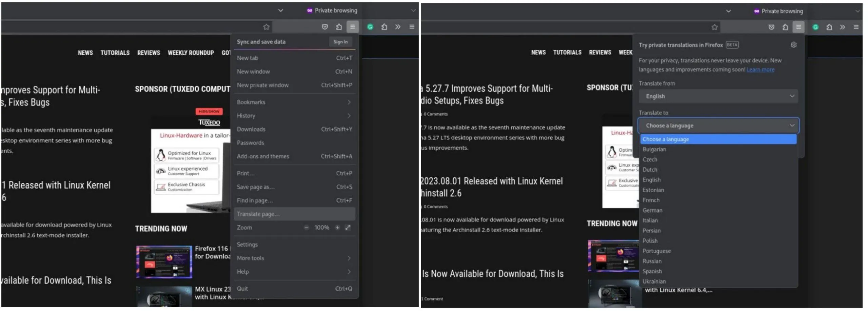Click WEEKLY ROUNDUP nav link
The width and height of the screenshot is (868, 311).
click(x=191, y=53)
